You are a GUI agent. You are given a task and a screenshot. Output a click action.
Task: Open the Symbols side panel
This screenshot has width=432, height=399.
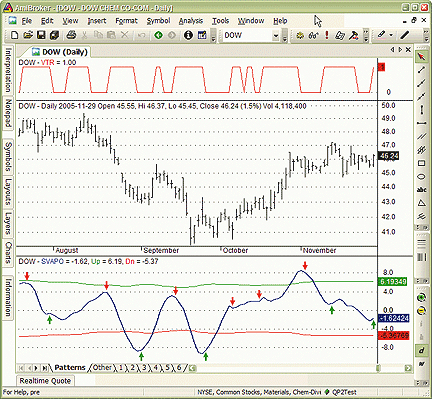(8, 156)
